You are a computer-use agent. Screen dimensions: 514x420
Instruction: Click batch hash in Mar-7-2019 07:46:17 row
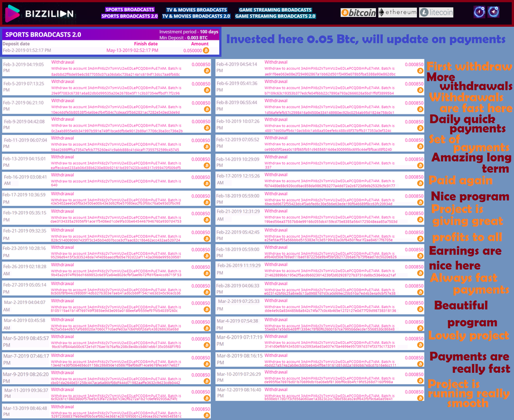click(116, 365)
